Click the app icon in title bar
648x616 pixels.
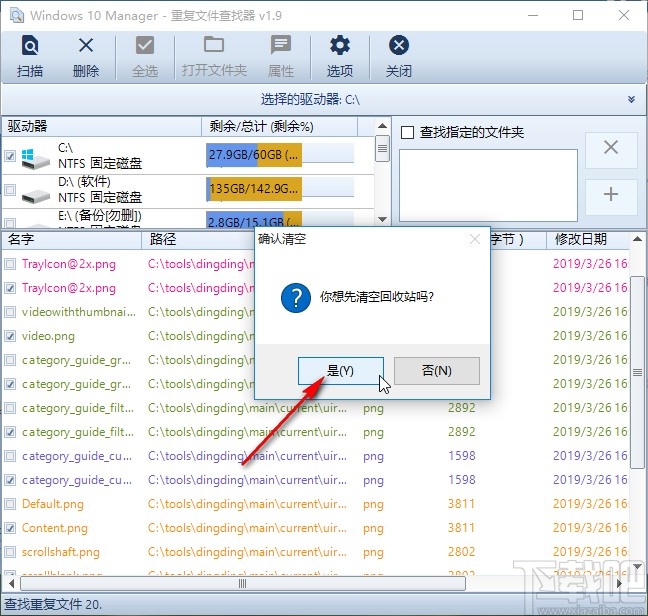coord(17,16)
